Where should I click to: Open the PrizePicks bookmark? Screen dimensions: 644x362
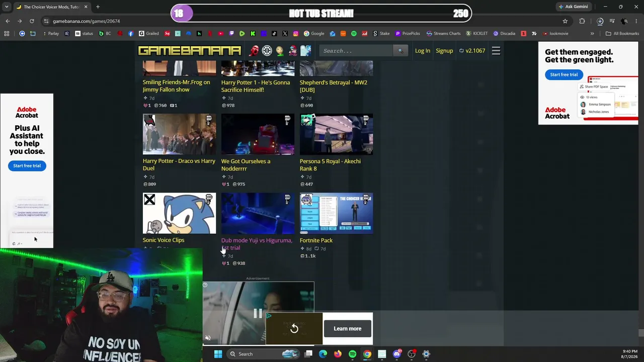(x=408, y=34)
